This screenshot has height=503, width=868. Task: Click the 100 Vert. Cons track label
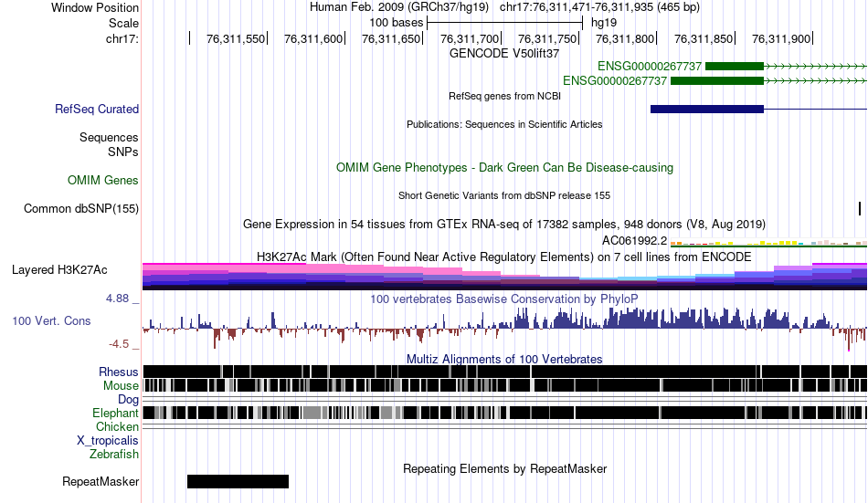(51, 321)
